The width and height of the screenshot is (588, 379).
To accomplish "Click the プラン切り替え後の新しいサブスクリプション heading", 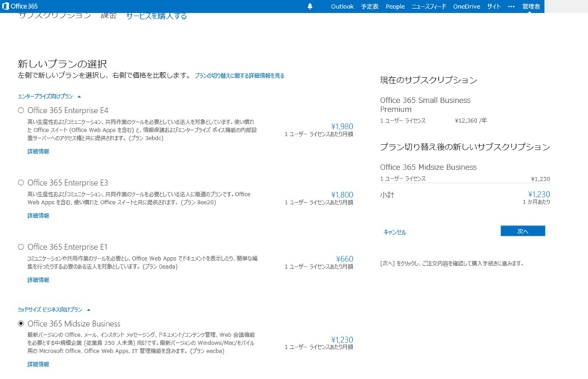I will (465, 147).
